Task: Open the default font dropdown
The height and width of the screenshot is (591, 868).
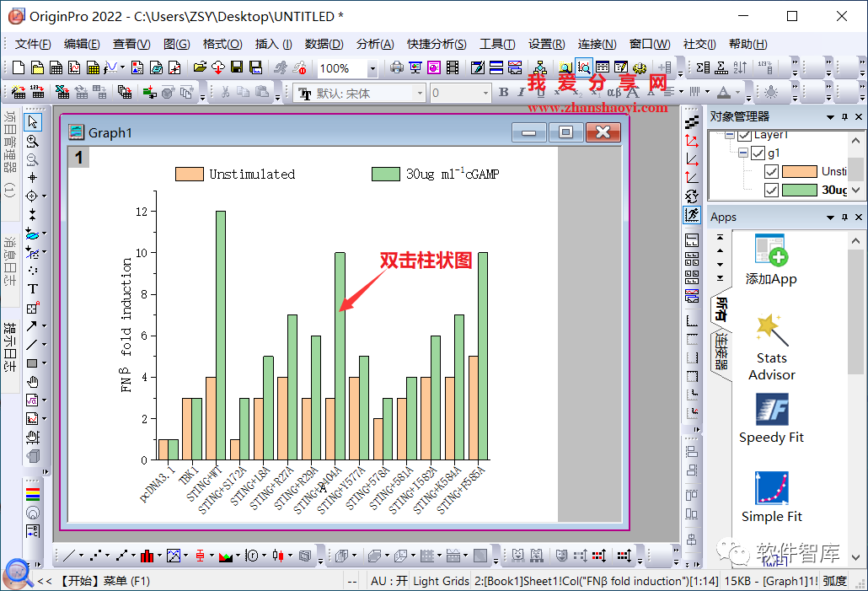Action: coord(421,93)
